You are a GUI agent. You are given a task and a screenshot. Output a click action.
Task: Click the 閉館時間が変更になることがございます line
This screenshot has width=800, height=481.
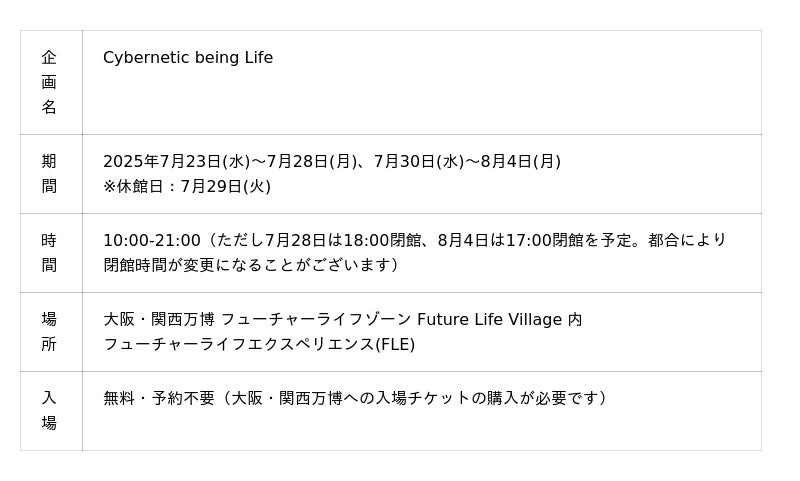tap(250, 266)
